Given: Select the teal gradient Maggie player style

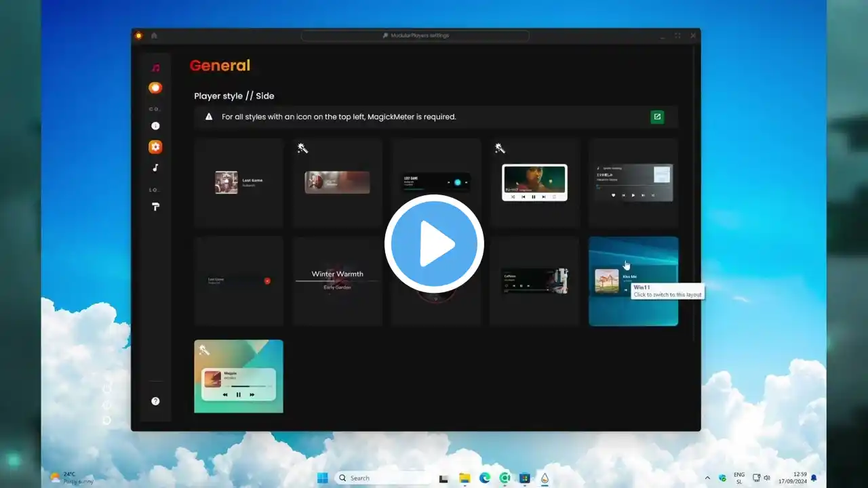Looking at the screenshot, I should pyautogui.click(x=238, y=376).
